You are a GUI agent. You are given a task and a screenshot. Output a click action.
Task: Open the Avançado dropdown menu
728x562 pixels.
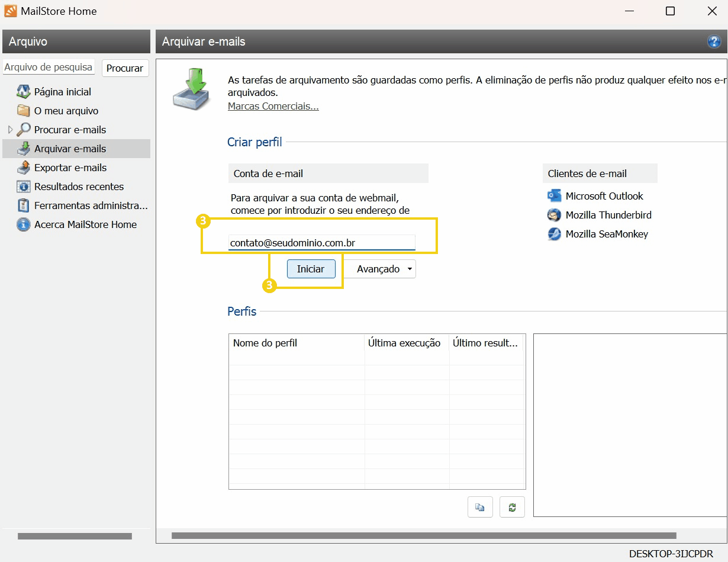[x=379, y=269]
